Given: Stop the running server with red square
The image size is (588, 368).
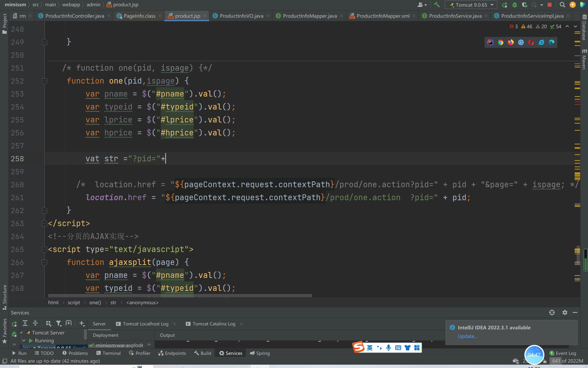Looking at the screenshot, I should pyautogui.click(x=550, y=5).
